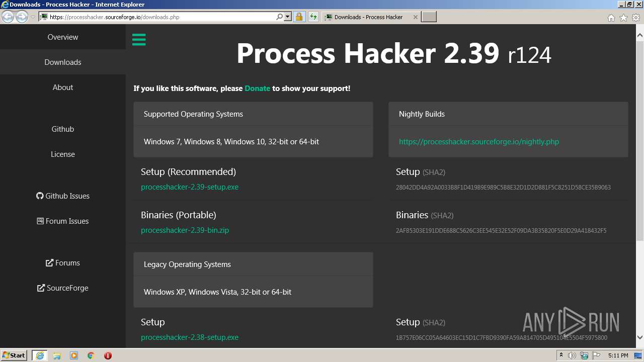Viewport: 644px width, 362px height.
Task: Click the volume speaker tray icon
Action: 572,355
